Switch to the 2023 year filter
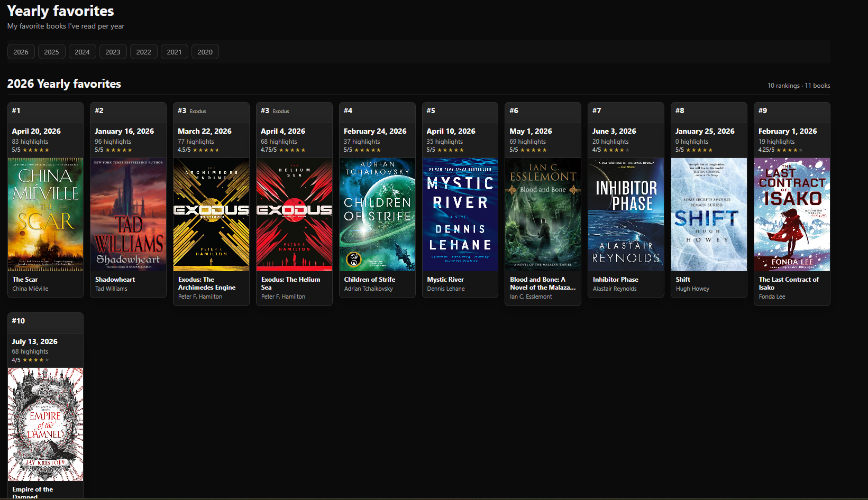 click(x=113, y=52)
